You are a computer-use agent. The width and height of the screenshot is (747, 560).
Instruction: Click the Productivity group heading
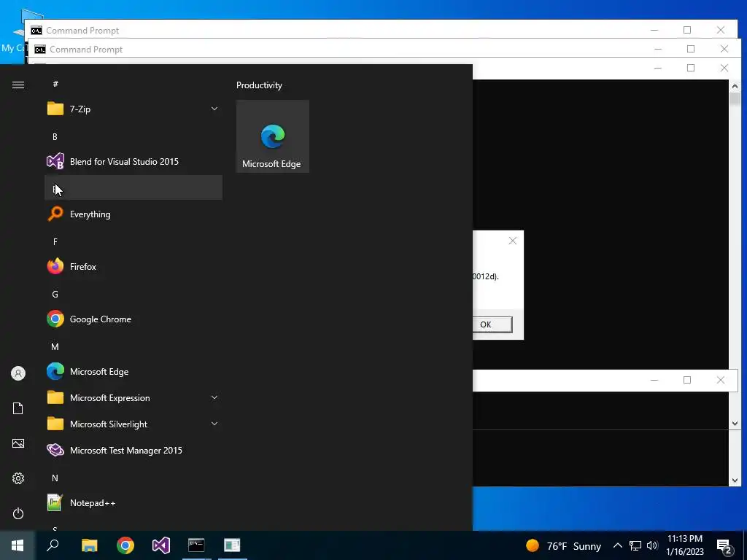(x=259, y=85)
